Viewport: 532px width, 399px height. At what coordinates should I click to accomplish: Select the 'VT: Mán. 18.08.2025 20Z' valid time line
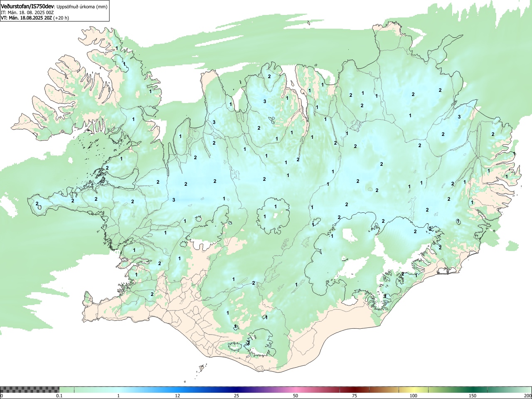26,18
